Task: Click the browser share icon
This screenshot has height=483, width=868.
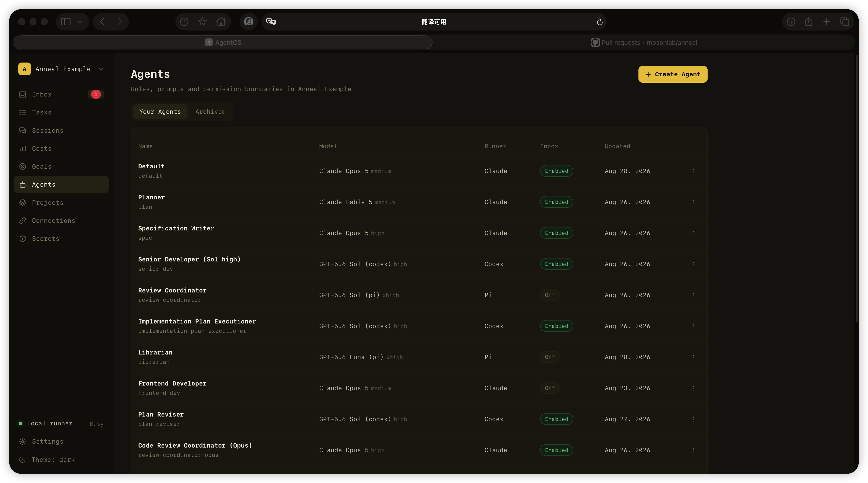Action: pos(809,22)
